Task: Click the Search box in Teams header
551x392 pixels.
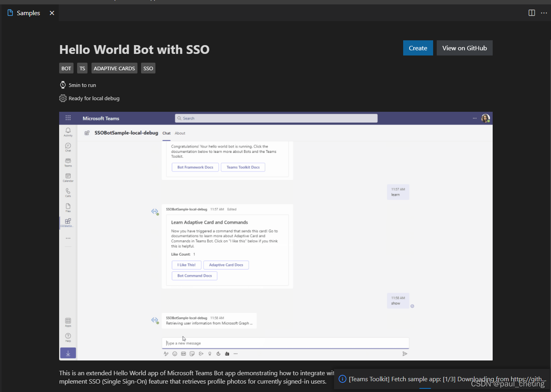Action: tap(276, 118)
